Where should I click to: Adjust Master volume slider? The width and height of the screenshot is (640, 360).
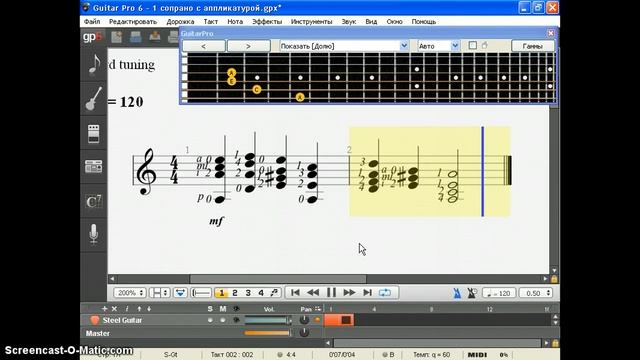coord(268,333)
